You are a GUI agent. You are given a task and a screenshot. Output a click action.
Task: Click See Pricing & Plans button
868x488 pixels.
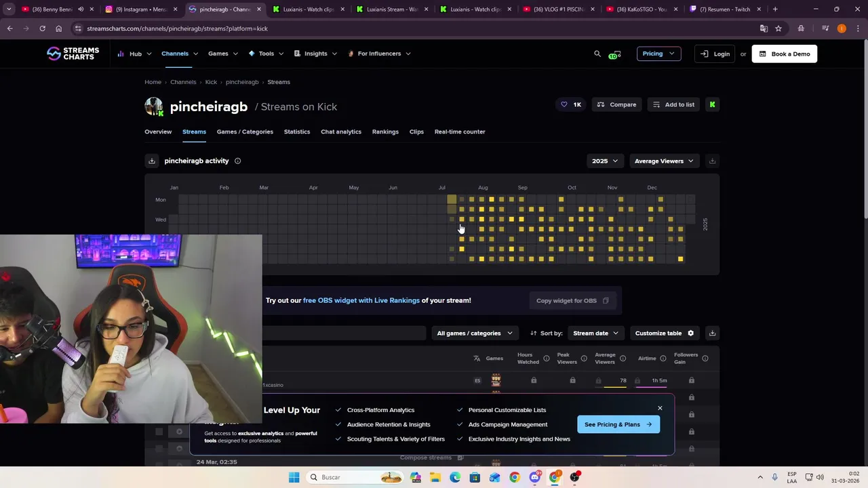[x=618, y=424]
